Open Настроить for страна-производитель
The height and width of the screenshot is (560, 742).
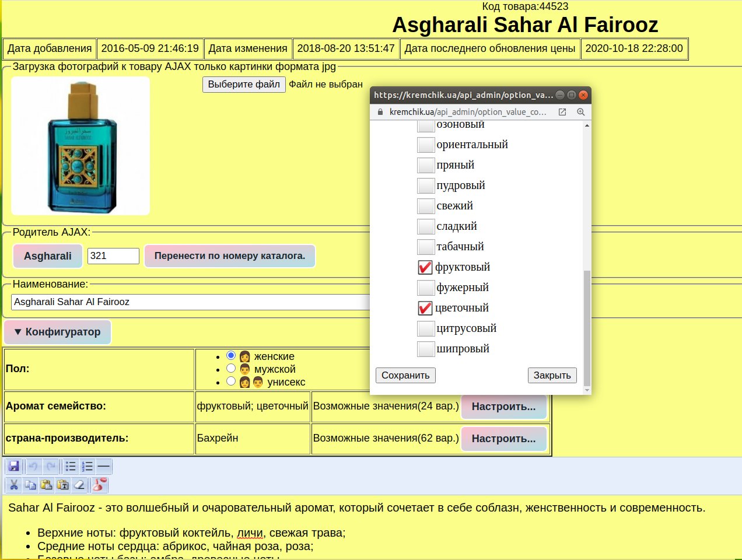[x=503, y=439]
